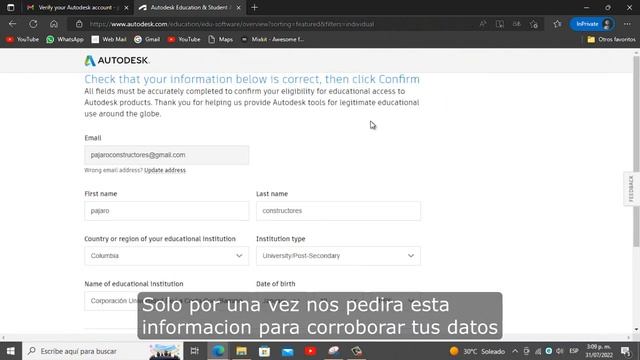This screenshot has width=640, height=360.
Task: Open the weather widget showing 30°C Soleado
Action: tap(478, 351)
